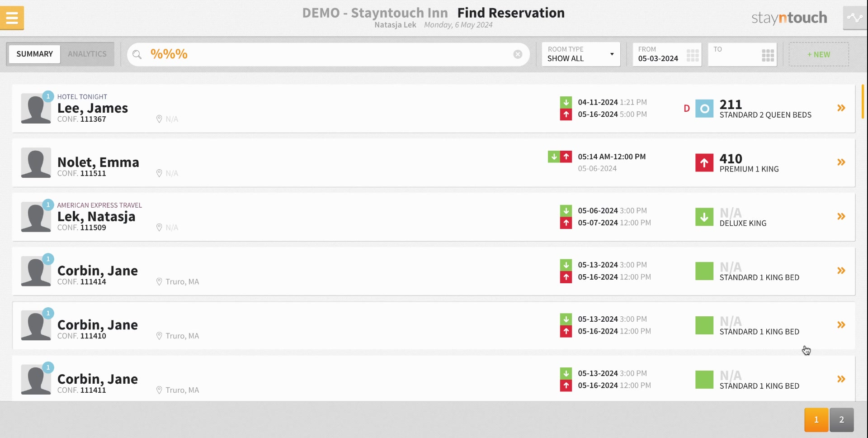
Task: Open the TO date calendar grid icon
Action: 768,55
